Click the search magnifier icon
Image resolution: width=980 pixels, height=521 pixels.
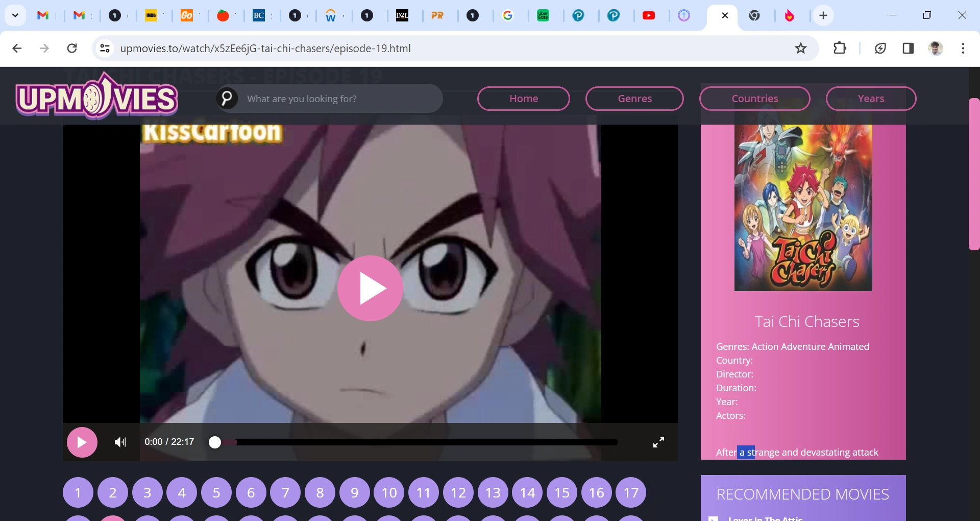pos(227,98)
